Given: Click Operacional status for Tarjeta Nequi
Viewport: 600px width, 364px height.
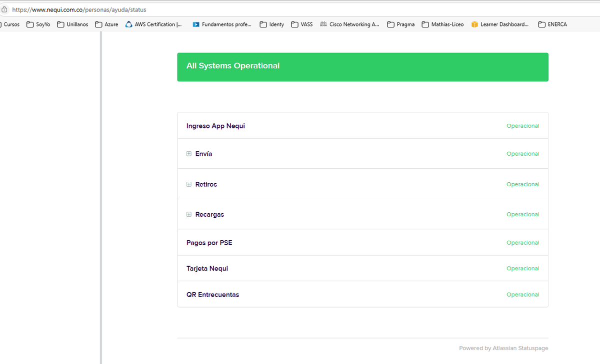Looking at the screenshot, I should (x=522, y=269).
